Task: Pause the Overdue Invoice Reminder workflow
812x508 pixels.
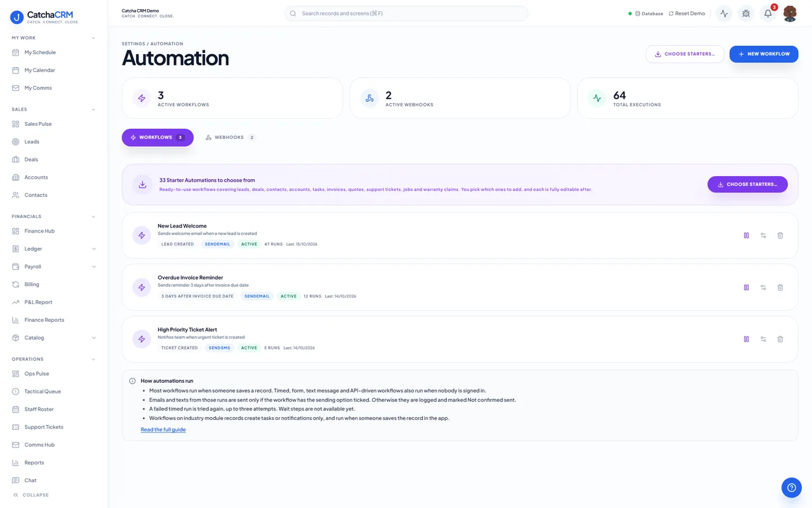Action: pos(746,287)
